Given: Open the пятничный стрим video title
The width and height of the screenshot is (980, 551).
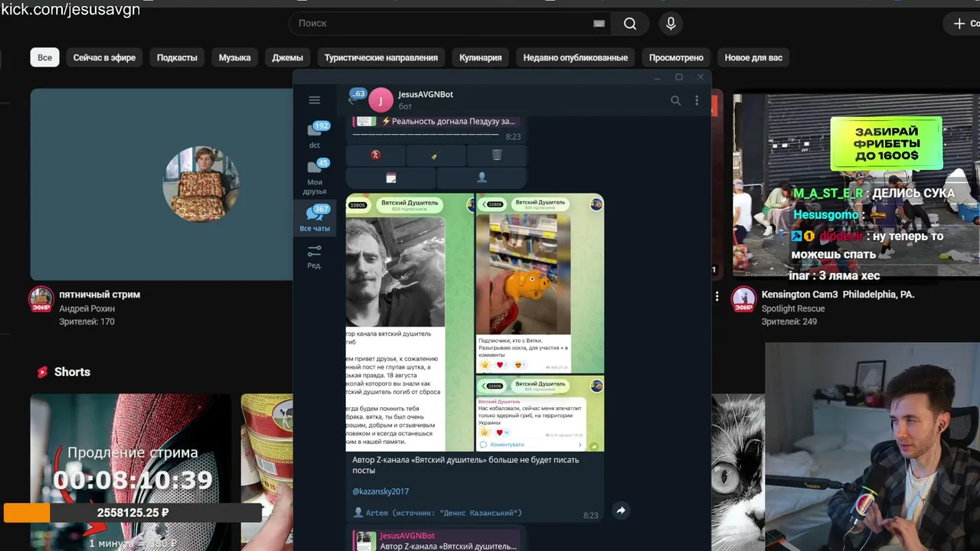Looking at the screenshot, I should point(100,295).
